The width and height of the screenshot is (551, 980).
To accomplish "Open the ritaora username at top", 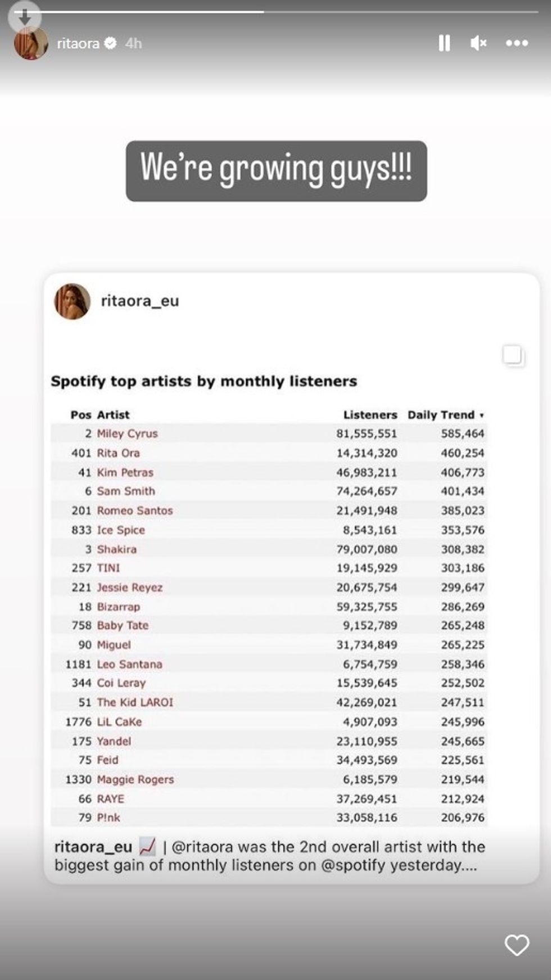I will click(x=78, y=43).
